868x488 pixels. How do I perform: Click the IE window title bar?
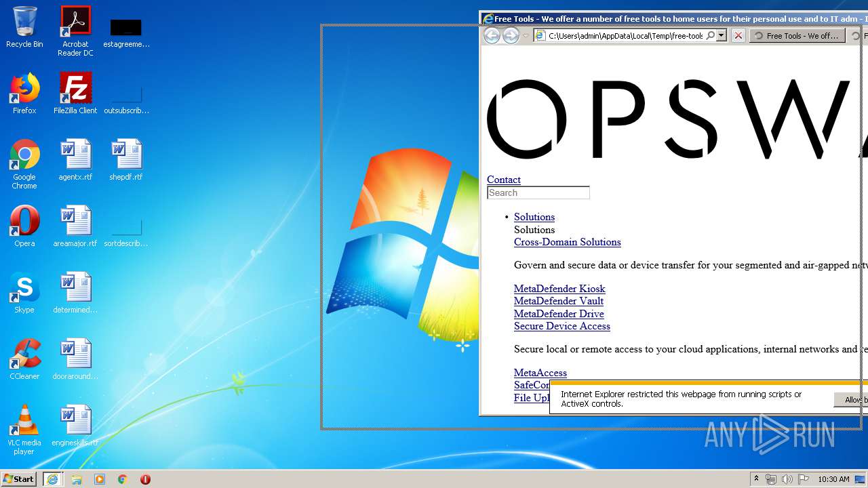(x=673, y=19)
